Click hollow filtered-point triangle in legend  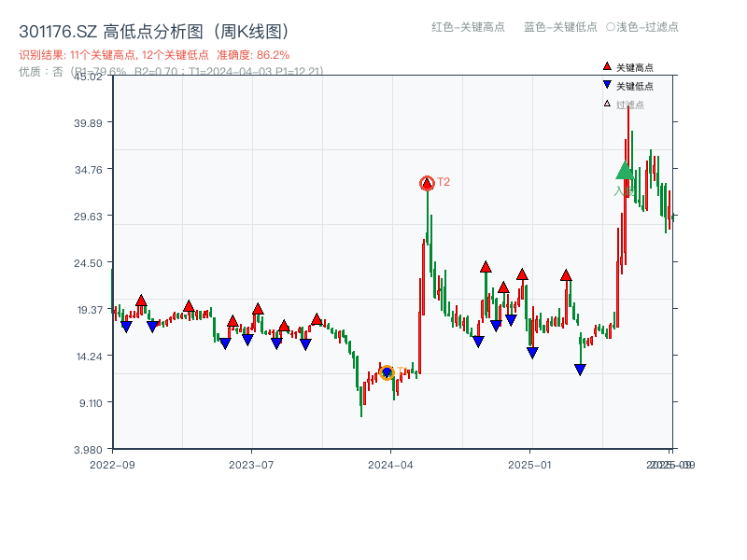pos(607,104)
